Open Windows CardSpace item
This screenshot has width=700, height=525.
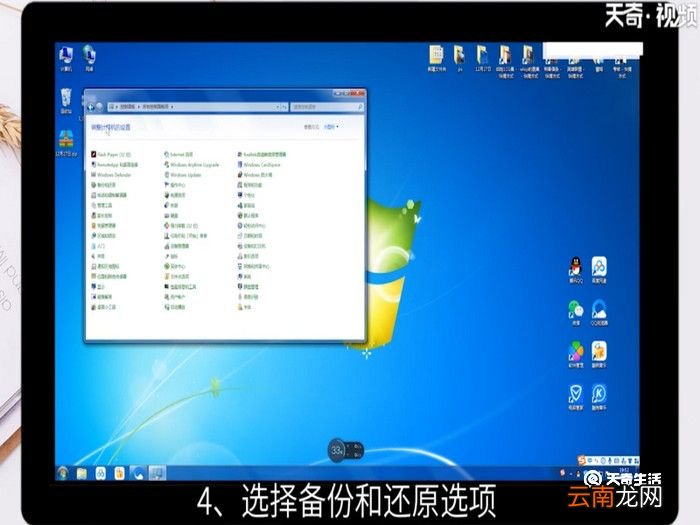pyautogui.click(x=259, y=165)
